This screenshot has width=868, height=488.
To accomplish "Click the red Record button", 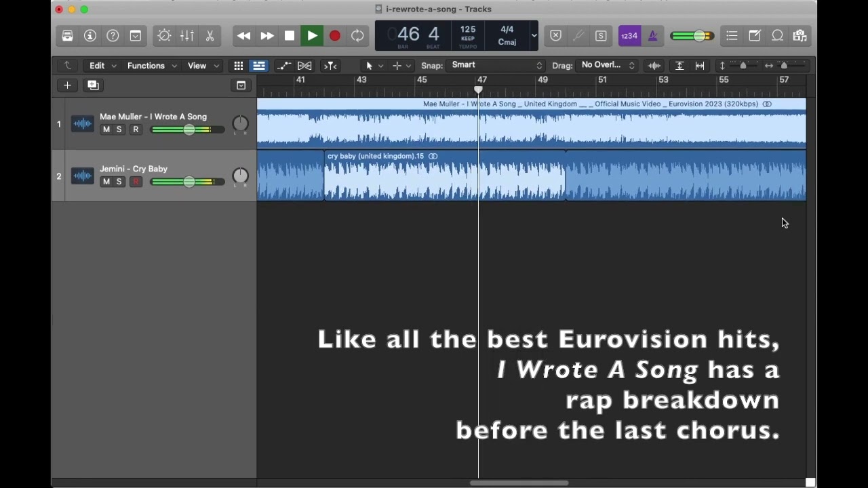I will point(335,36).
